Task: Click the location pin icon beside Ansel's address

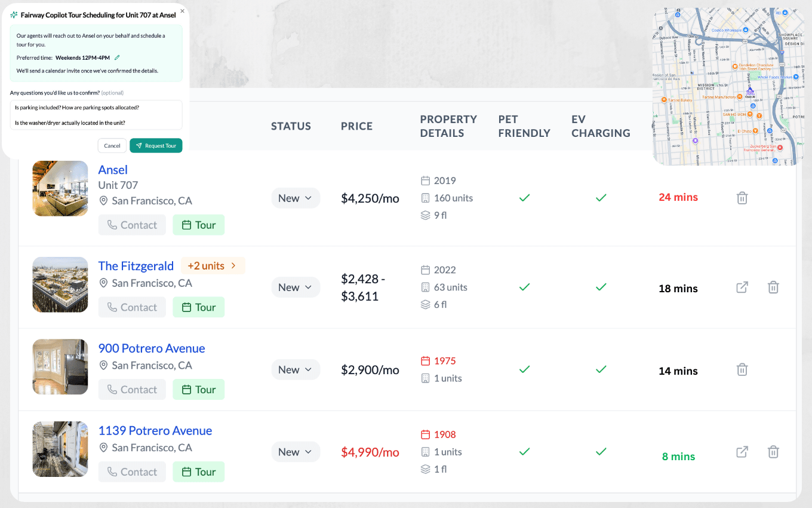Action: point(104,201)
